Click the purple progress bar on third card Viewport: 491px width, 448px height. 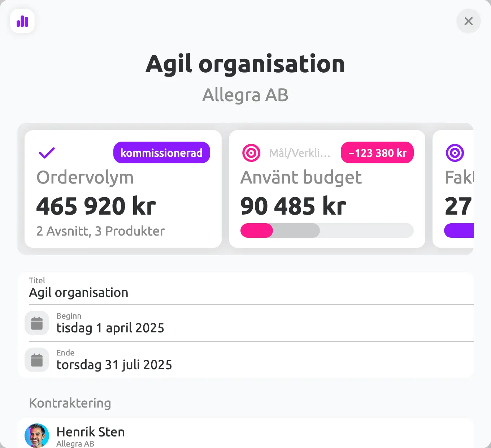point(459,231)
